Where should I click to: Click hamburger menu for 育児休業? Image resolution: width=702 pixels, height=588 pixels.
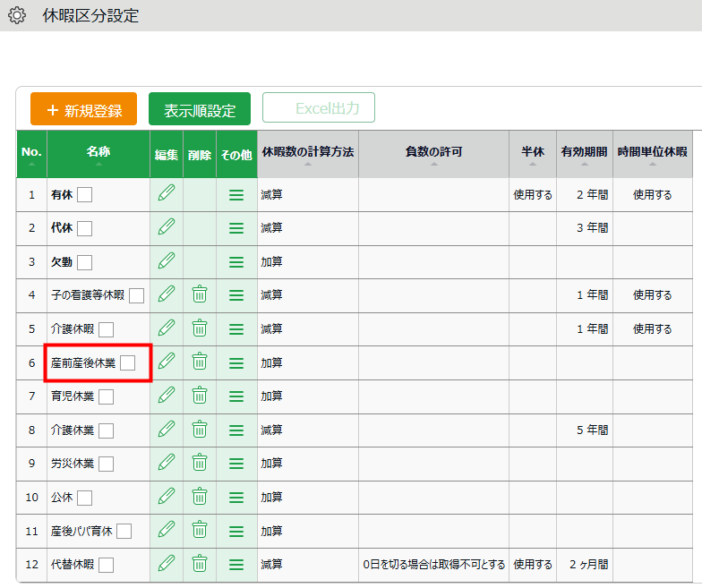click(236, 396)
